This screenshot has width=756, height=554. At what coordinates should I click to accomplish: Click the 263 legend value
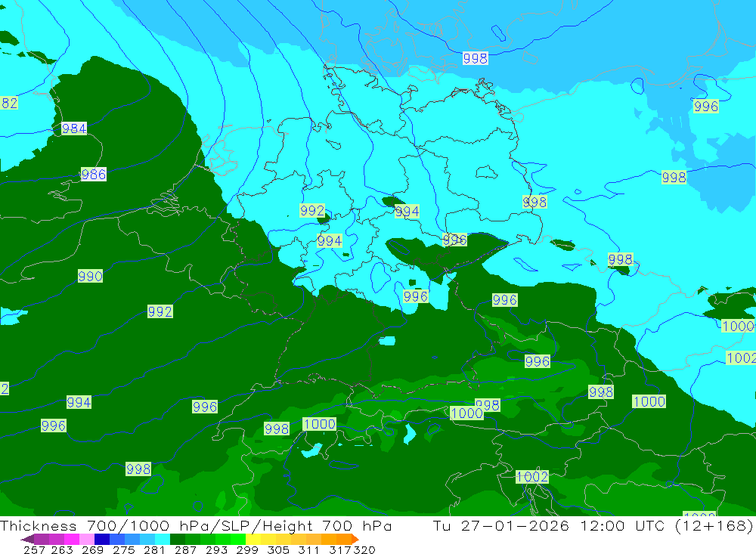click(62, 549)
